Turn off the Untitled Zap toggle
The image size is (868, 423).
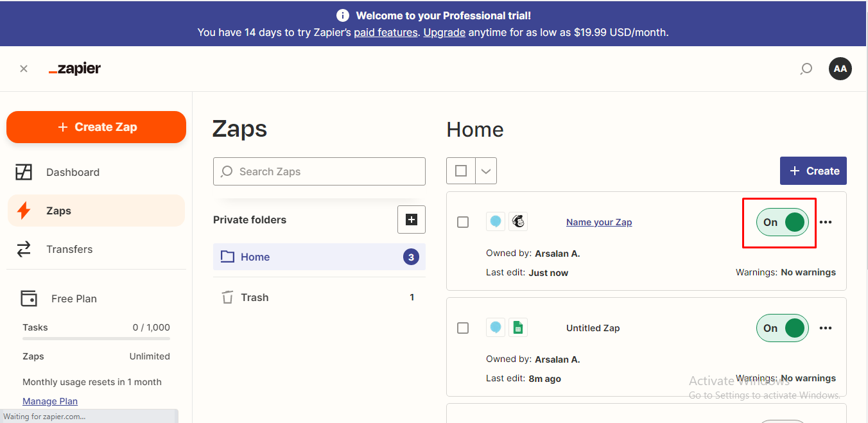(x=782, y=328)
